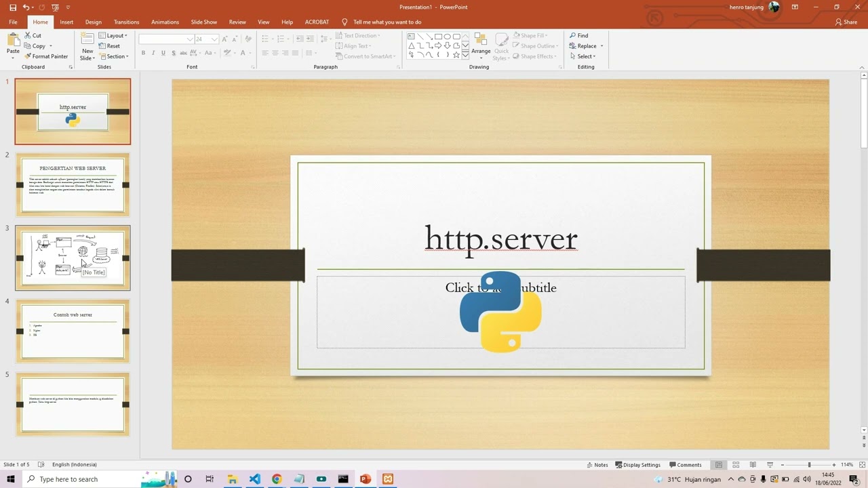Click the Paste button
The width and height of the screenshot is (868, 488).
13,45
